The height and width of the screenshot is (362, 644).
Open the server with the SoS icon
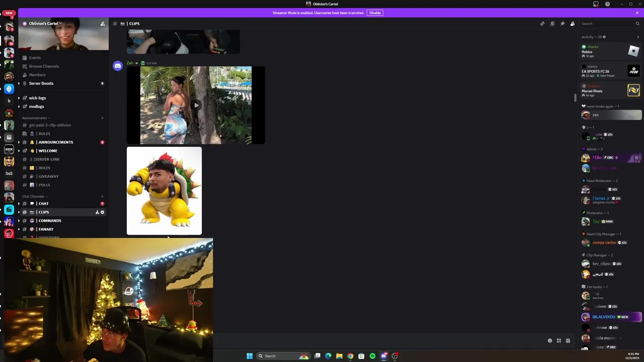click(9, 173)
